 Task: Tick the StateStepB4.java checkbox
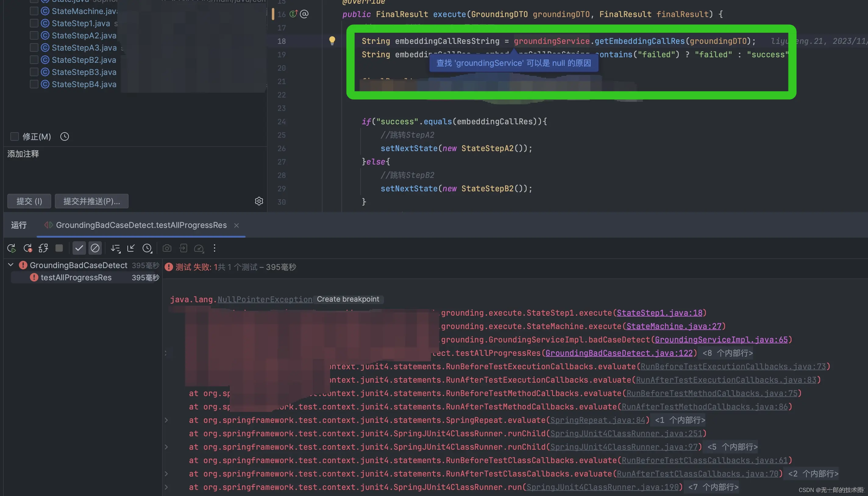[x=34, y=84]
